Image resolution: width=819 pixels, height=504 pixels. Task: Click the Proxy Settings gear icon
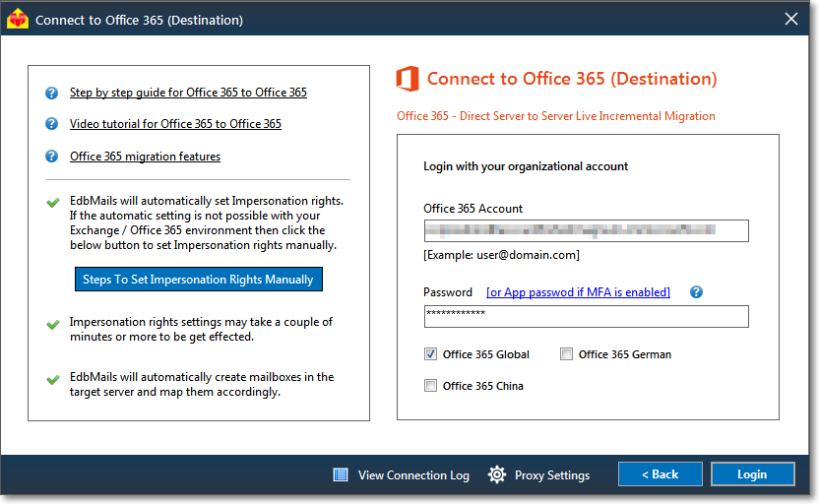tap(497, 474)
